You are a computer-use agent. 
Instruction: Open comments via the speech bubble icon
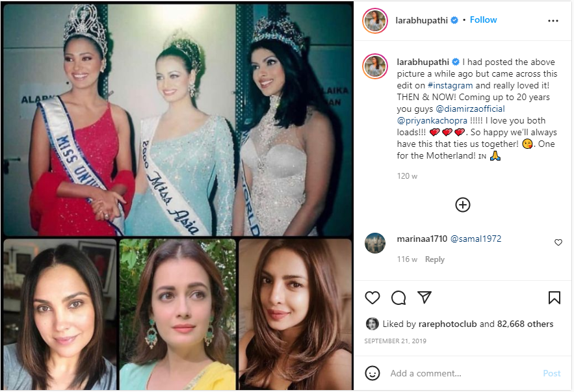[398, 298]
